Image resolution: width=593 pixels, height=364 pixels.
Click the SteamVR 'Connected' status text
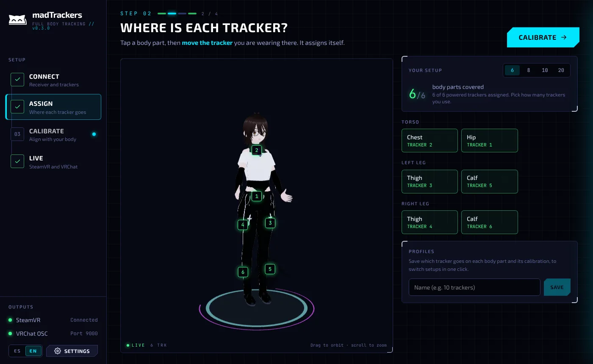tap(84, 320)
